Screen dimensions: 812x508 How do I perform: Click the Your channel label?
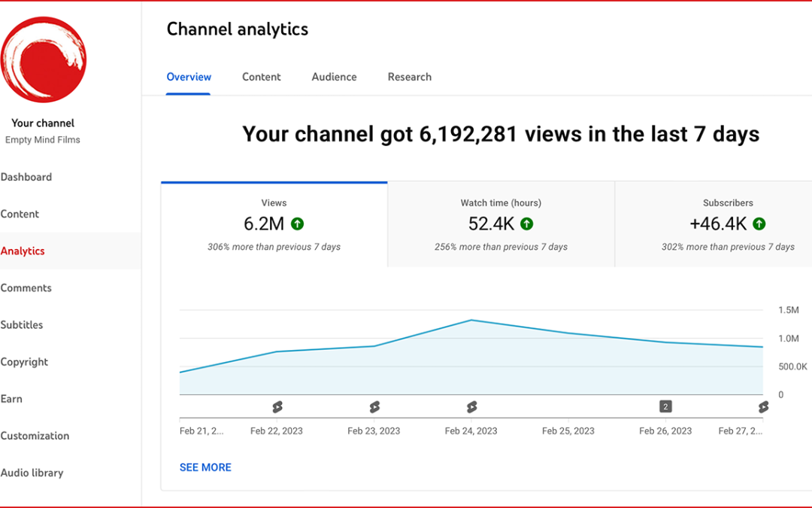[x=43, y=123]
